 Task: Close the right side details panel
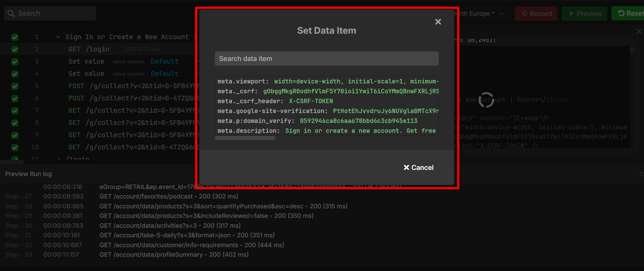(639, 31)
